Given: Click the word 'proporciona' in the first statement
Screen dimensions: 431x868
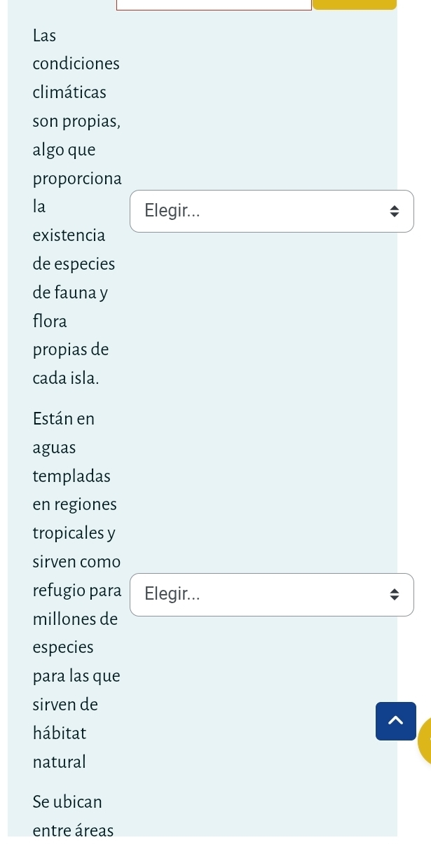Looking at the screenshot, I should point(77,179).
